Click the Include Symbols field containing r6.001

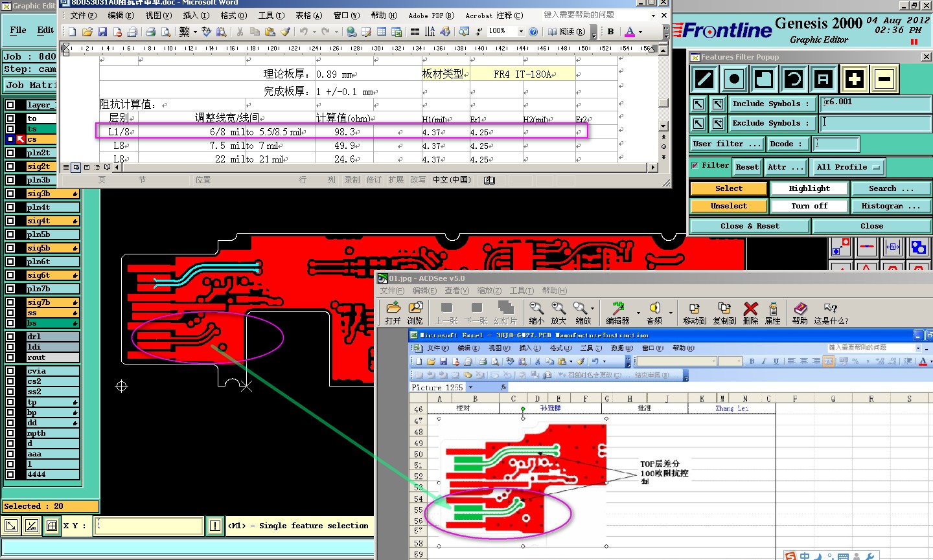click(x=876, y=104)
